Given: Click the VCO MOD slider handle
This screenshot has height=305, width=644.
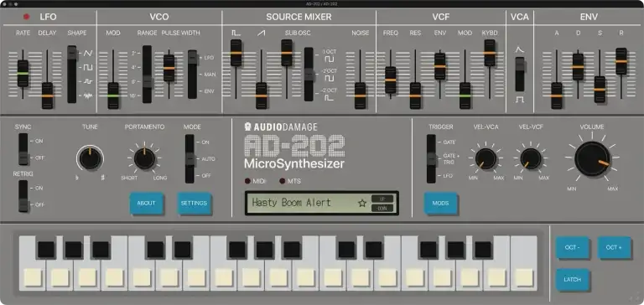Looking at the screenshot, I should (x=113, y=96).
